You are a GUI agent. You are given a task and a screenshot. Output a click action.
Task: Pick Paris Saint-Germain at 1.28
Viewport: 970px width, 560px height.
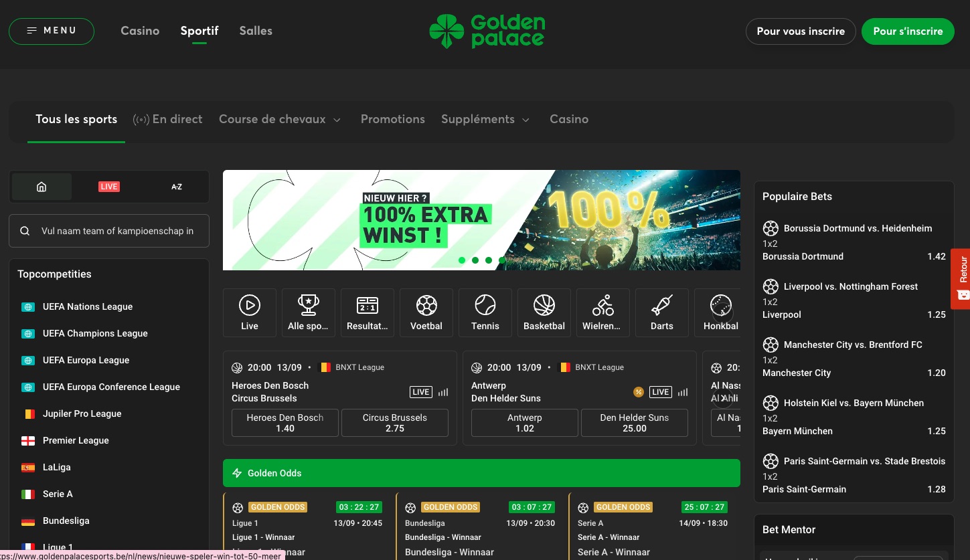point(854,489)
